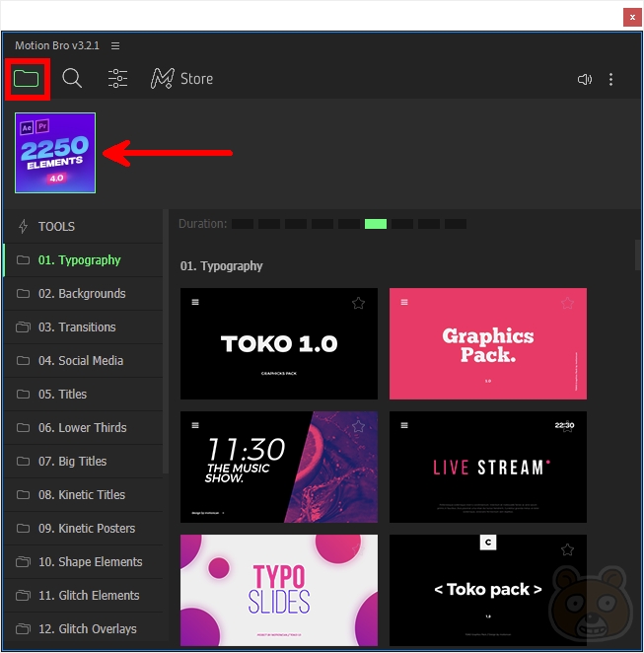Open the menu icon on TOKO 1.0 preset

pos(195,302)
